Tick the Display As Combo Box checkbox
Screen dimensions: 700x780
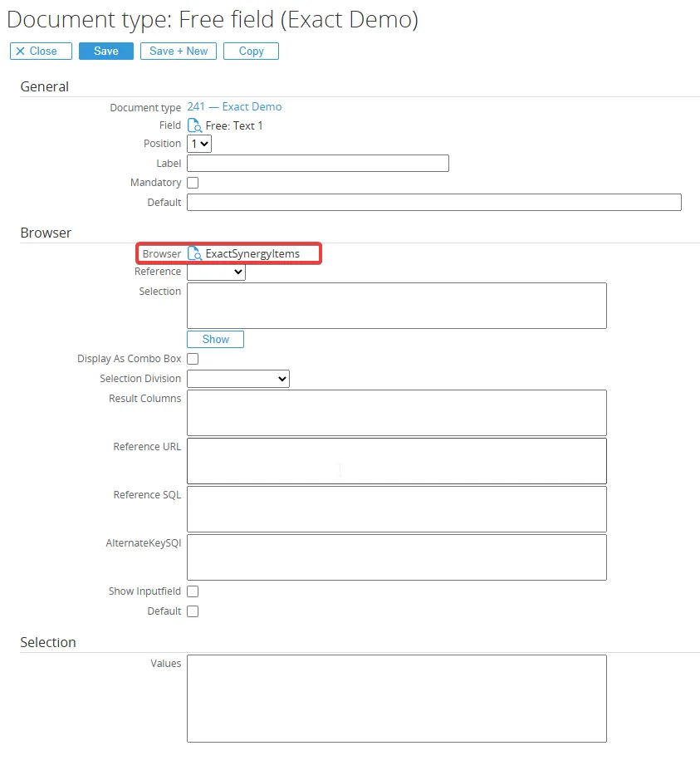coord(193,359)
